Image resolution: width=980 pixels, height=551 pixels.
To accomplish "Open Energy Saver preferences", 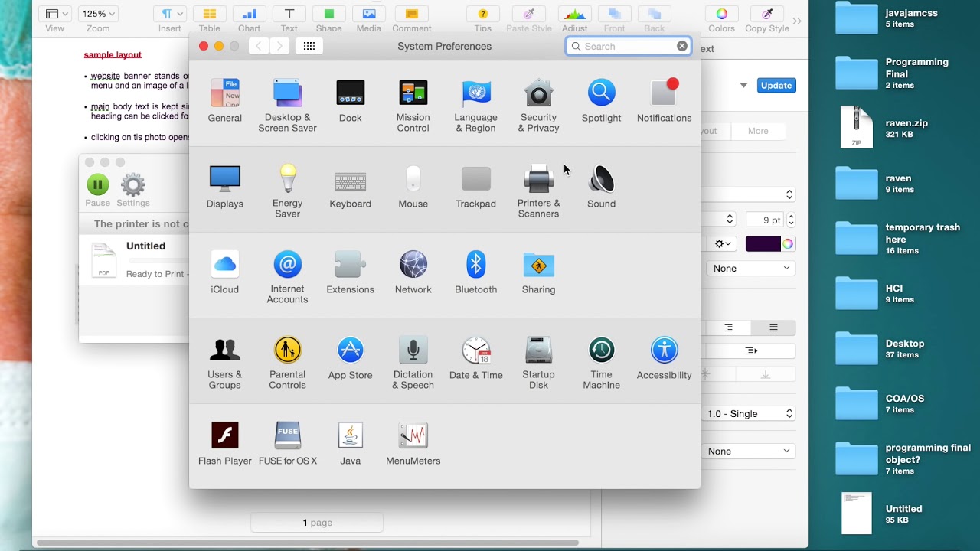I will [x=288, y=191].
